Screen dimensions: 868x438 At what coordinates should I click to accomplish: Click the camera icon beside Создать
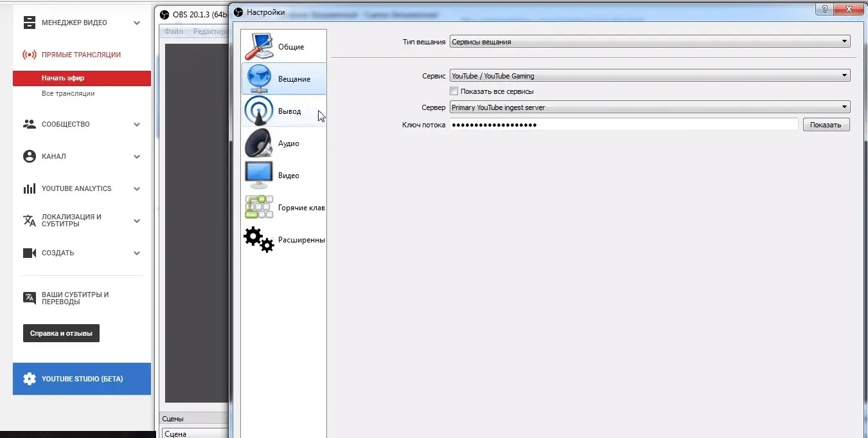tap(30, 253)
